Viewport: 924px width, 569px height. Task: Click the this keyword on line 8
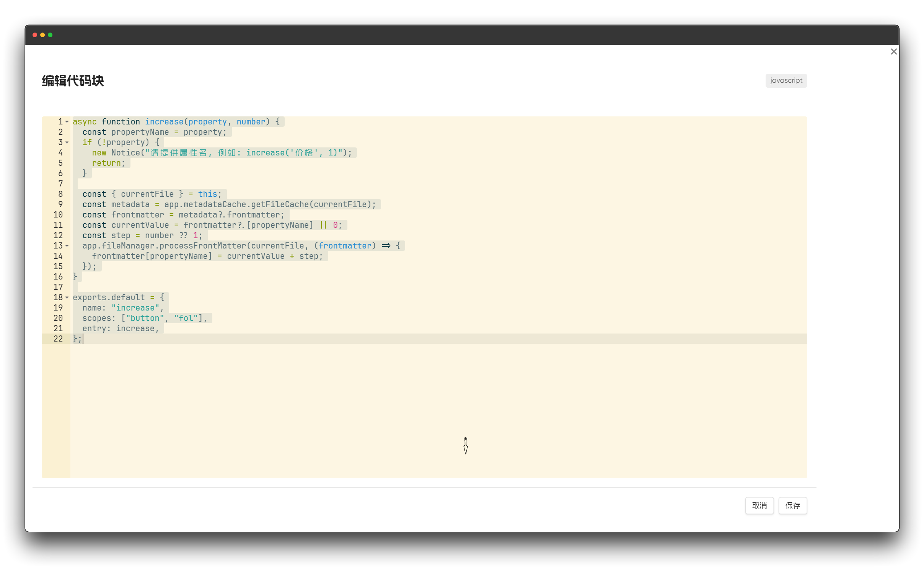click(207, 194)
